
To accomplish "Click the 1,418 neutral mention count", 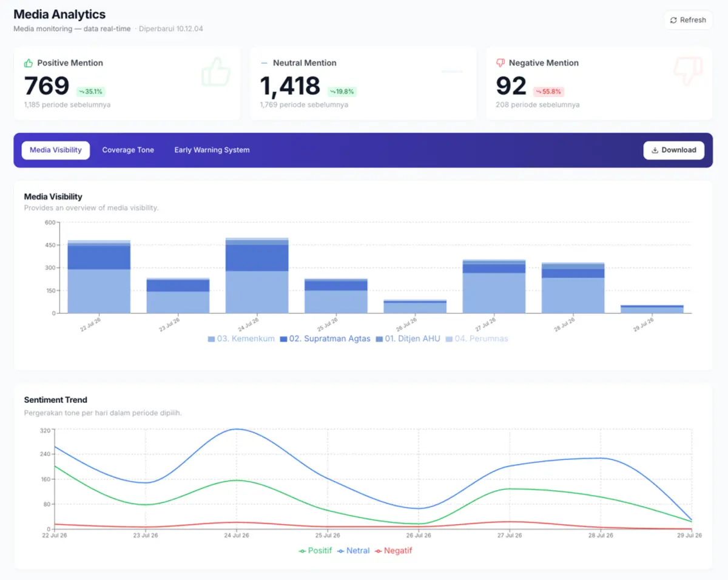I will (290, 86).
